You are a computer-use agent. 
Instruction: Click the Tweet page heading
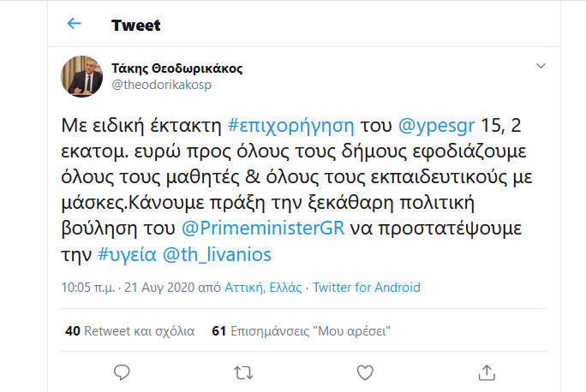tap(135, 25)
